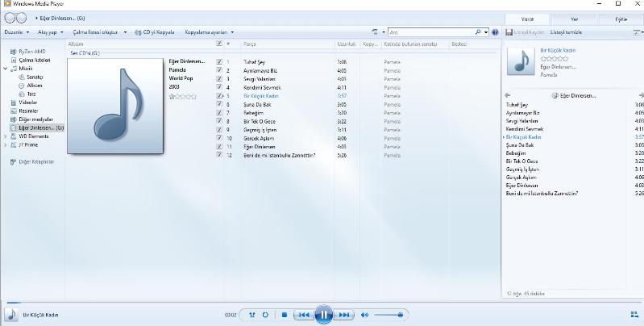Click Listeyi temizle button
The image size is (644, 326).
pos(567,32)
